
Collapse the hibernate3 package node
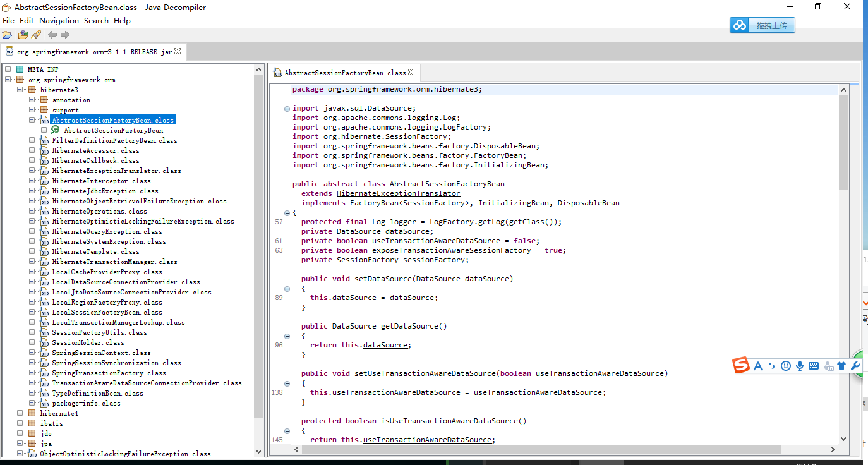(20, 90)
